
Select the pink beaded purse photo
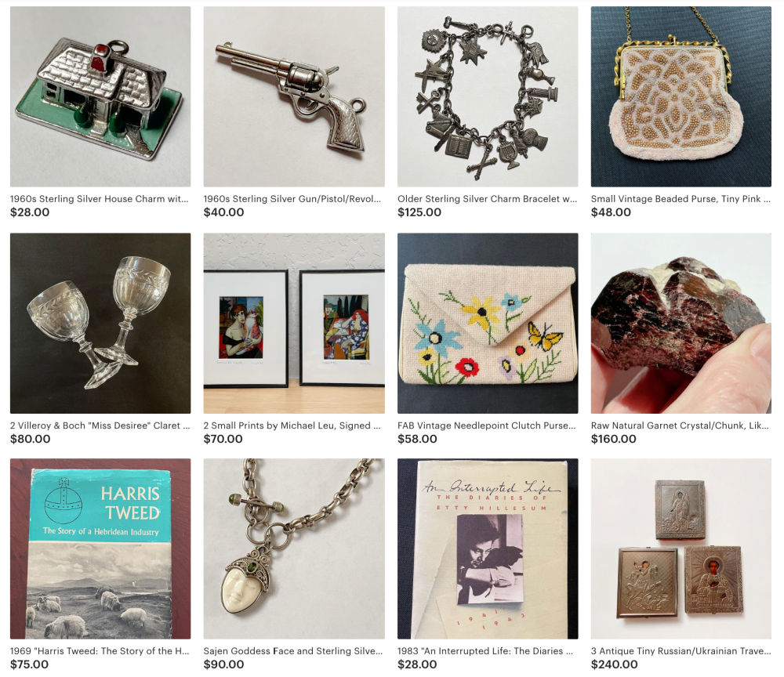tap(681, 96)
